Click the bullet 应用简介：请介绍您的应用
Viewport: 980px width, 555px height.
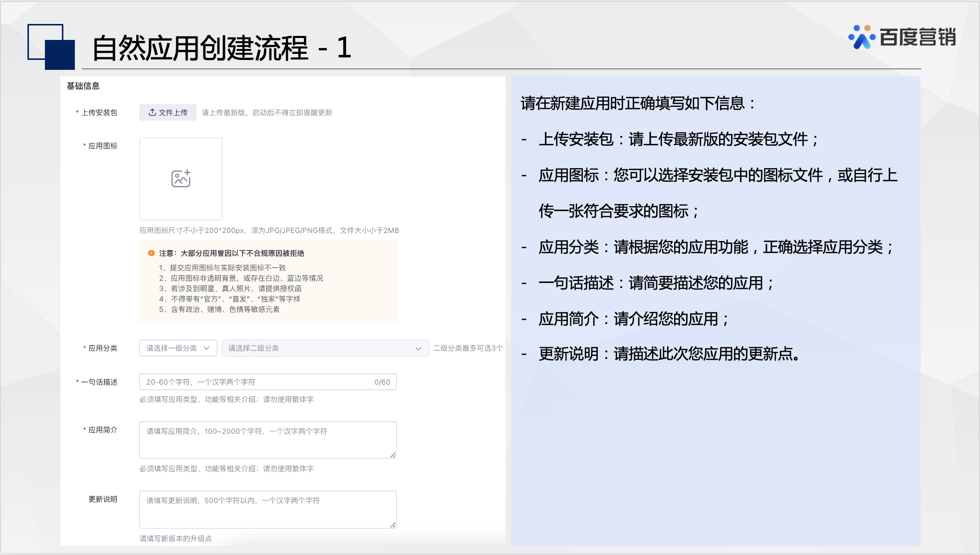[x=634, y=319]
